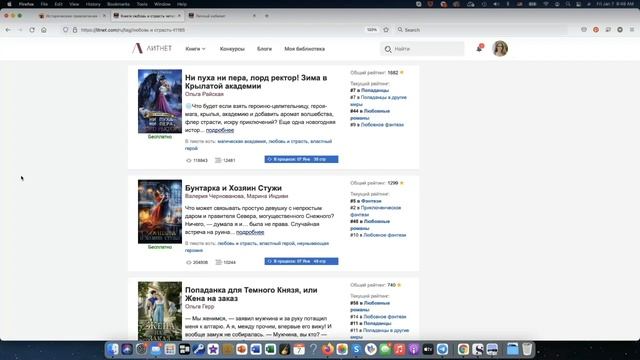Screen dimensions: 640x360
Task: Go back with the browser back arrow
Action: [8, 30]
